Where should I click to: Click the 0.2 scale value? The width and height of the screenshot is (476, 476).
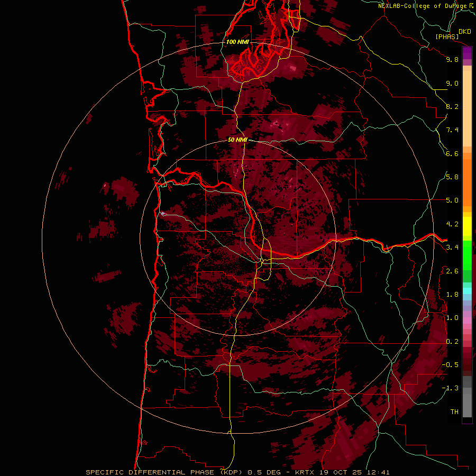[452, 342]
